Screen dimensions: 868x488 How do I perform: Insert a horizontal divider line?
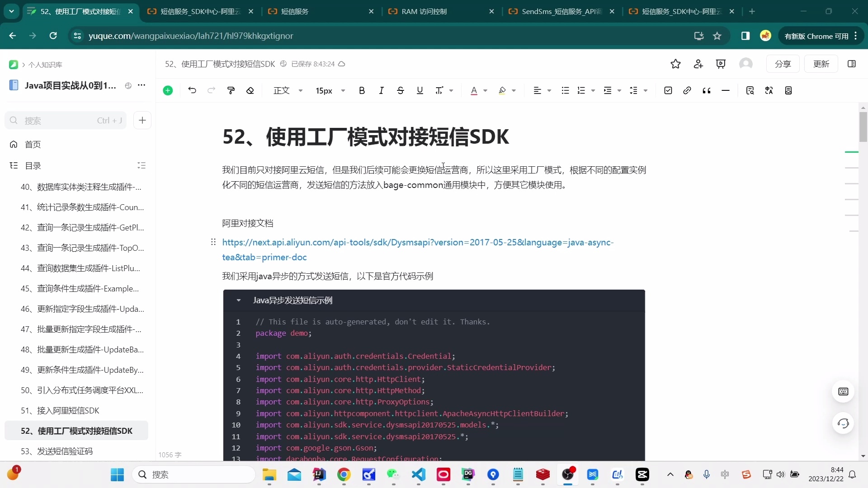coord(725,90)
